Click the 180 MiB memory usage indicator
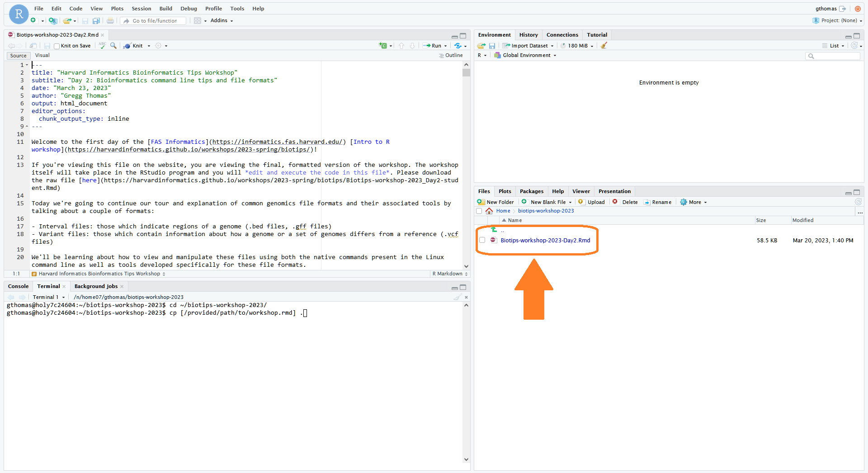 click(x=577, y=46)
